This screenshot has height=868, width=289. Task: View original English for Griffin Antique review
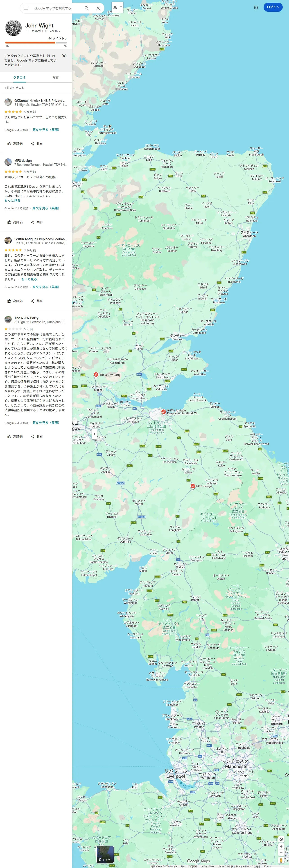pos(46,288)
